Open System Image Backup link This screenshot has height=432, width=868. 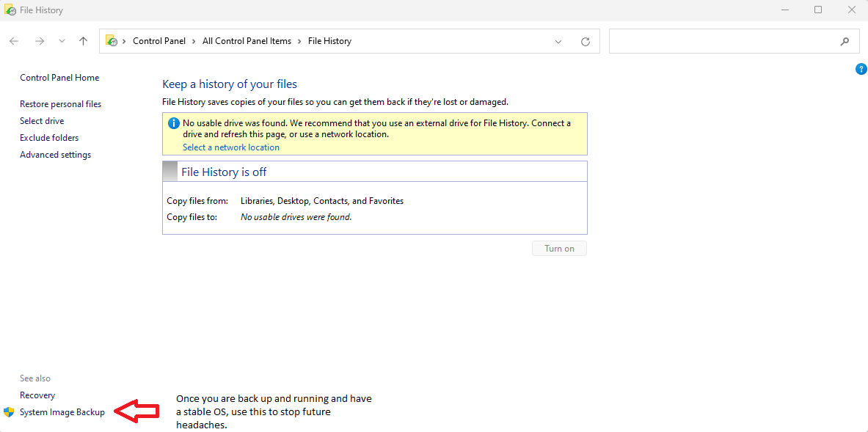tap(62, 412)
